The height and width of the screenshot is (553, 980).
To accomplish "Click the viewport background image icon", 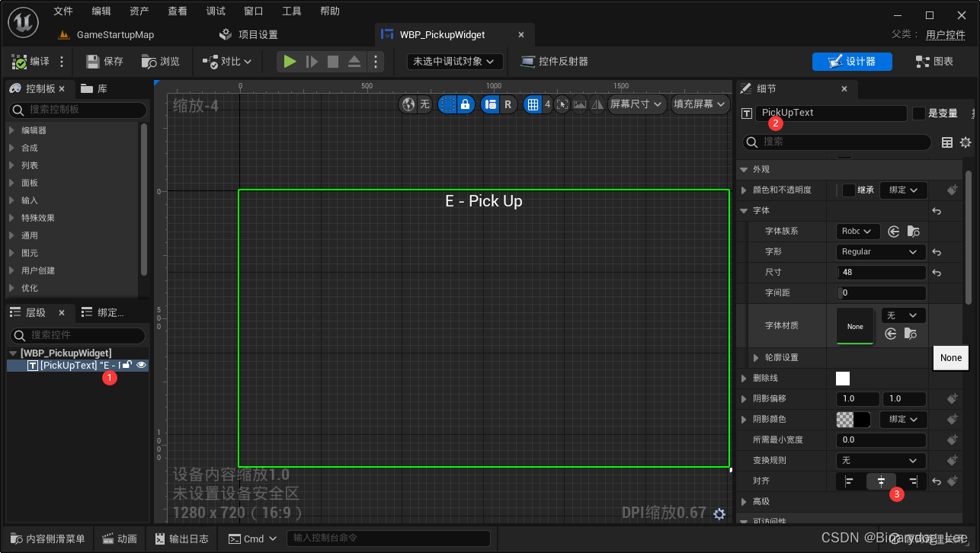I will [x=580, y=104].
